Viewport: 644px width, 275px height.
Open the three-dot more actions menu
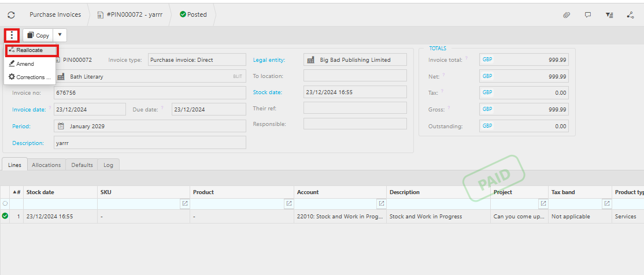(12, 35)
